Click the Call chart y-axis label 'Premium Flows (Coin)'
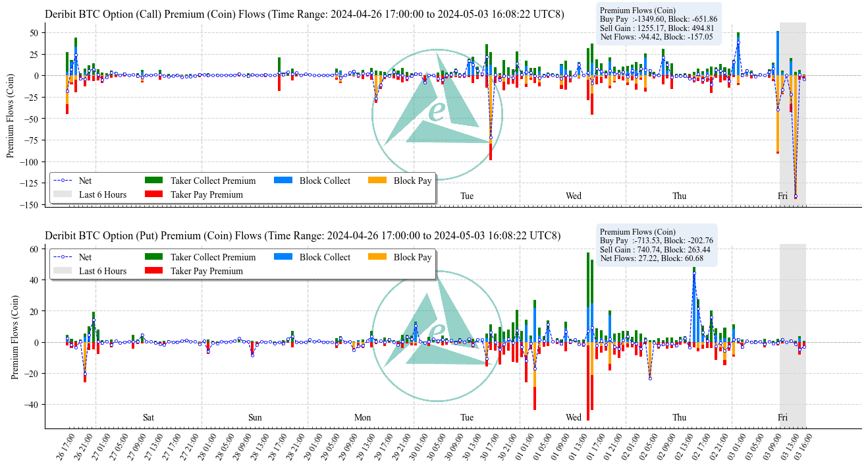This screenshot has height=468, width=868. coord(11,115)
